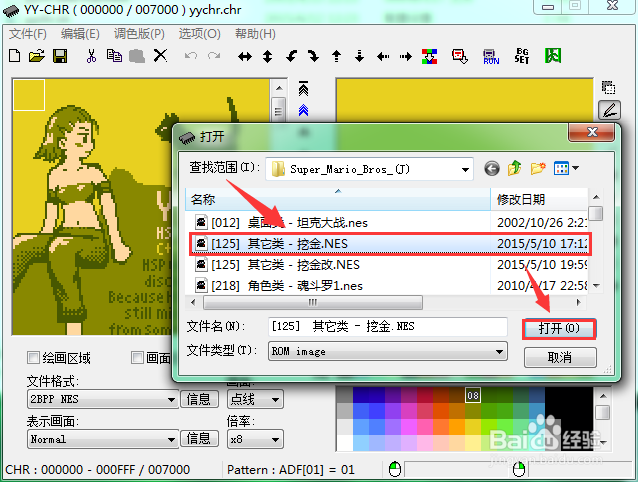The width and height of the screenshot is (638, 482).
Task: Select palette swatch labeled 08
Action: (x=473, y=395)
